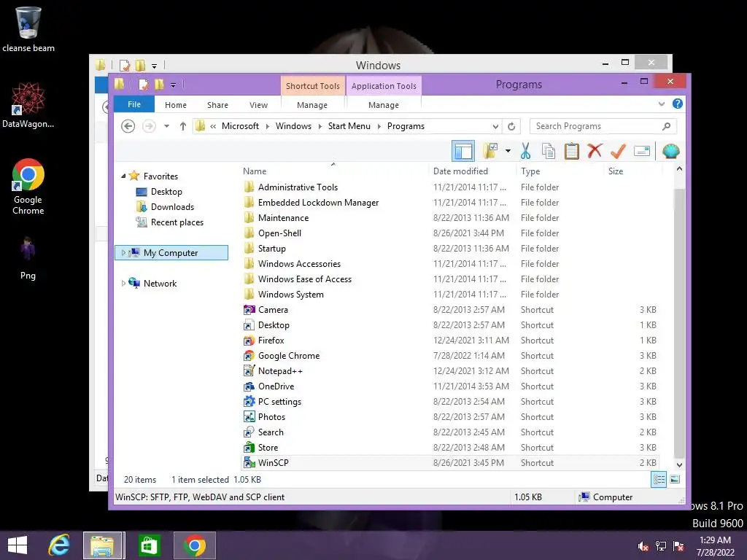Click the folder options toolbar icon

(x=490, y=152)
